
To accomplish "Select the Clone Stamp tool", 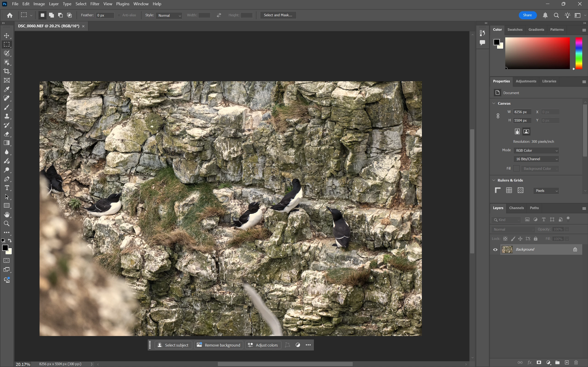I will tap(7, 116).
